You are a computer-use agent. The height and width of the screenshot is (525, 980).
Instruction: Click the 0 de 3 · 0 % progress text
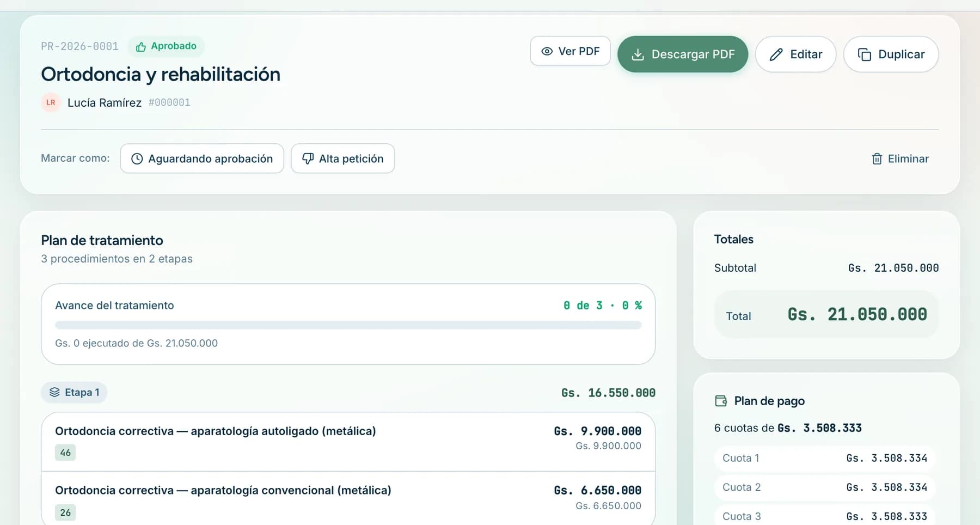click(603, 306)
